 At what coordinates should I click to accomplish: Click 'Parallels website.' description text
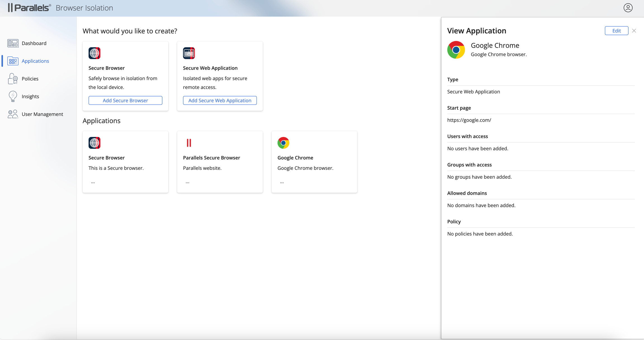202,168
